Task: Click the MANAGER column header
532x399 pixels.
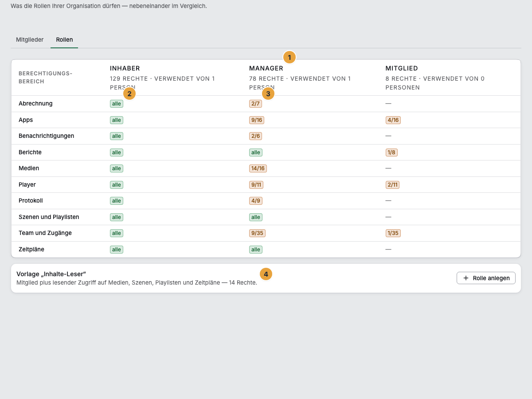Action: [x=266, y=68]
